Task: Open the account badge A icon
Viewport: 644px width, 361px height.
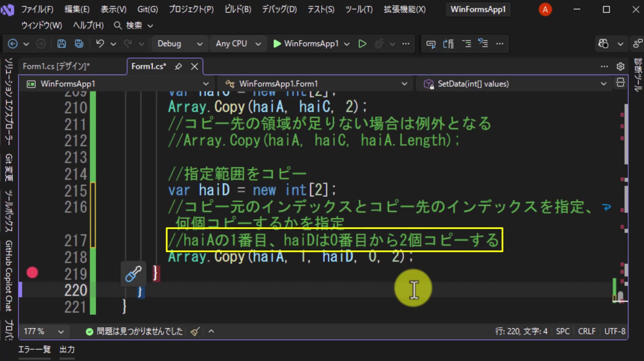Action: 545,10
